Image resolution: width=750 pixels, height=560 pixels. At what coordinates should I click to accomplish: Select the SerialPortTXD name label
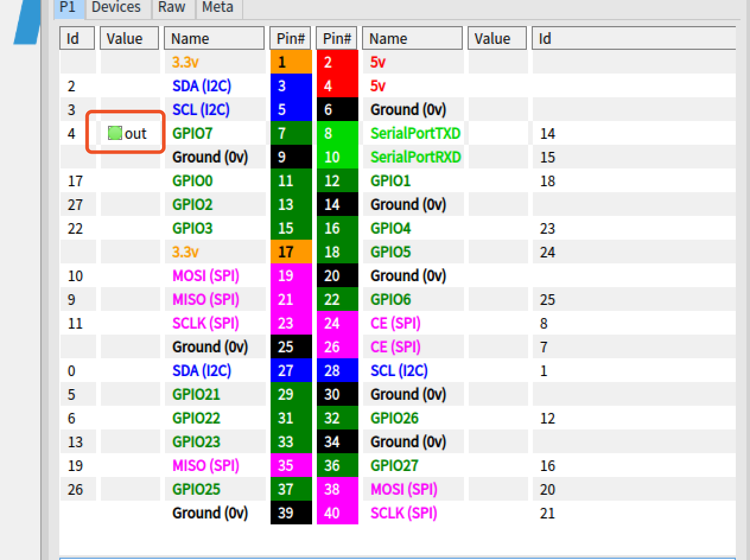click(415, 133)
